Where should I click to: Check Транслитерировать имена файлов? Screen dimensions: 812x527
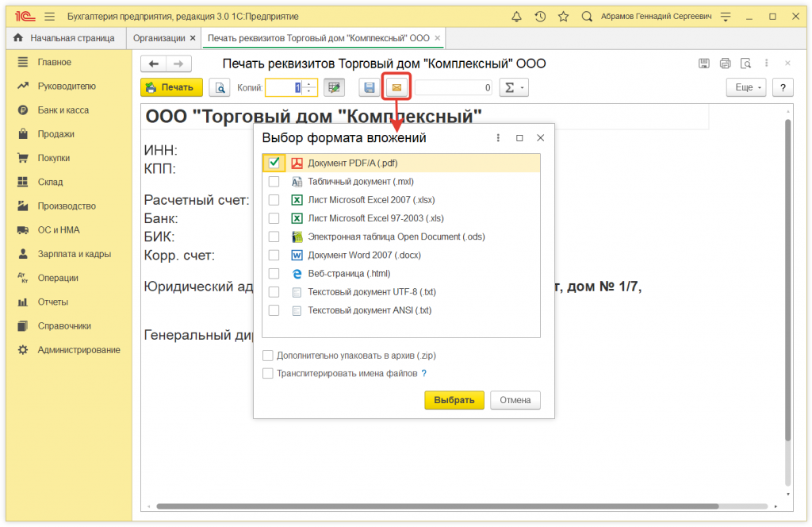click(269, 373)
